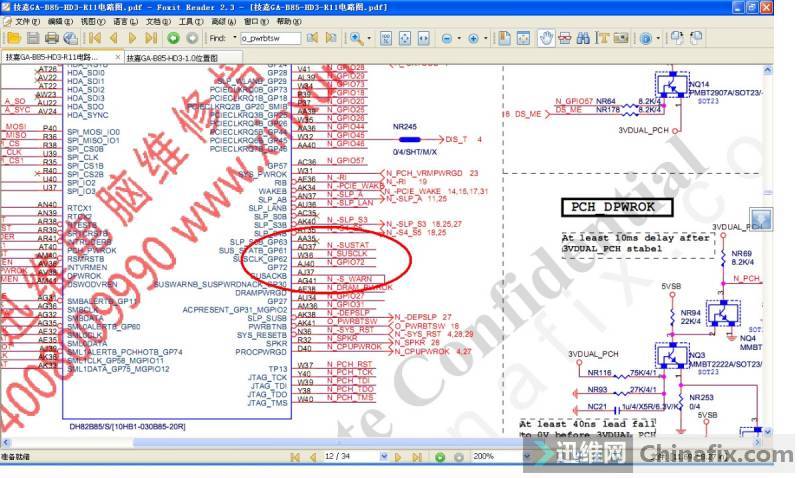Go to last page in status bar

[417, 457]
